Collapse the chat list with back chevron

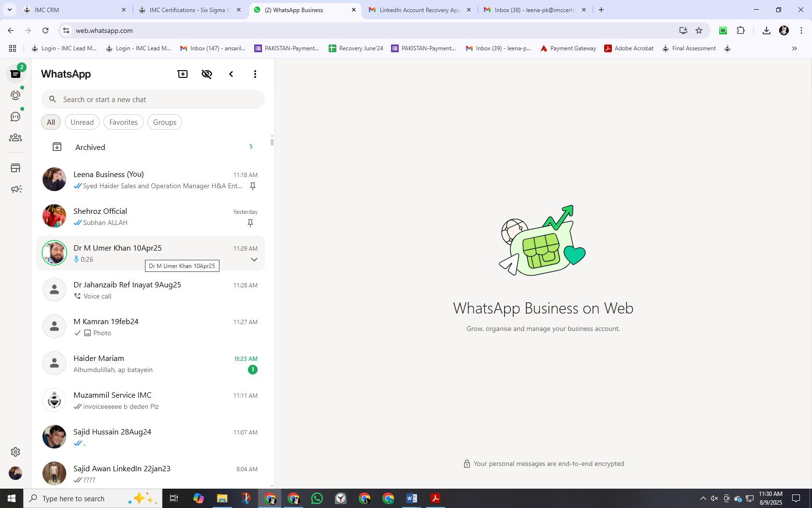pos(231,74)
